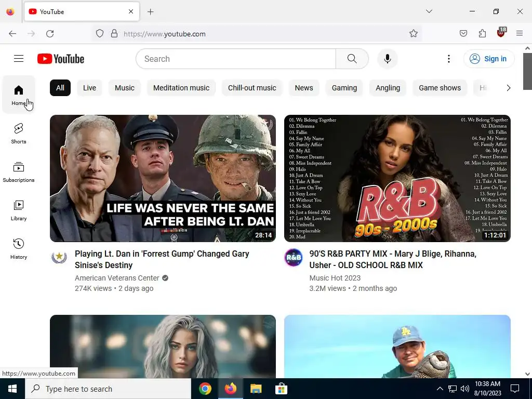This screenshot has height=399, width=532.
Task: Select the Gaming filter chip
Action: point(344,88)
